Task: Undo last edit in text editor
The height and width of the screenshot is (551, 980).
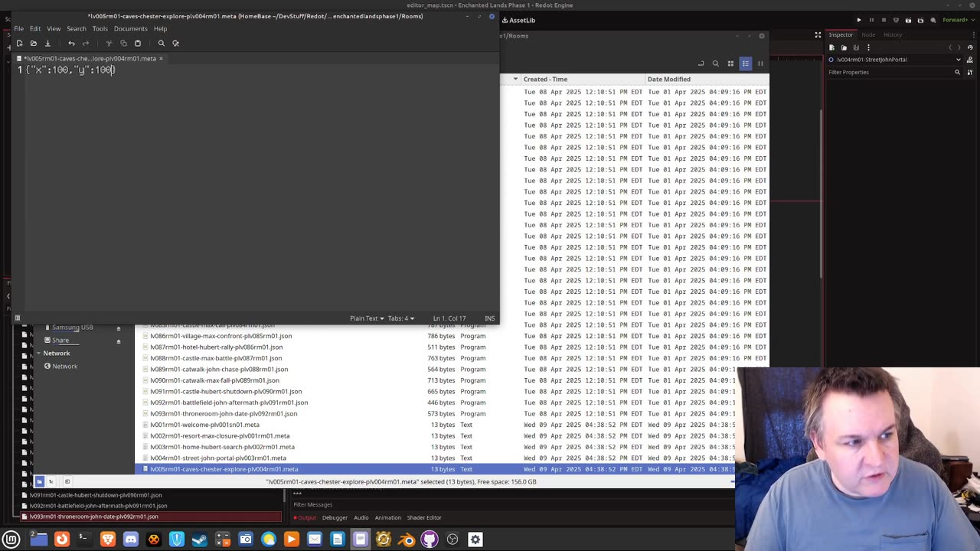Action: tap(71, 43)
